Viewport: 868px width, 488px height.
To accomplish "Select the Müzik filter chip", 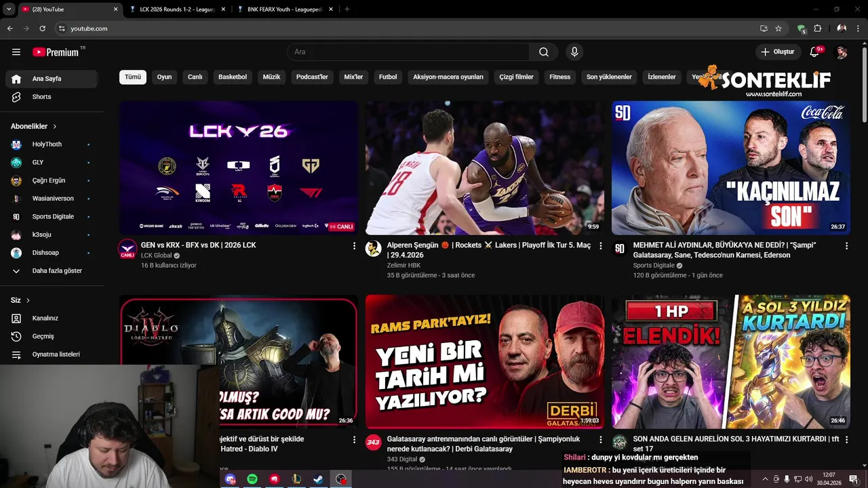I will tap(271, 77).
